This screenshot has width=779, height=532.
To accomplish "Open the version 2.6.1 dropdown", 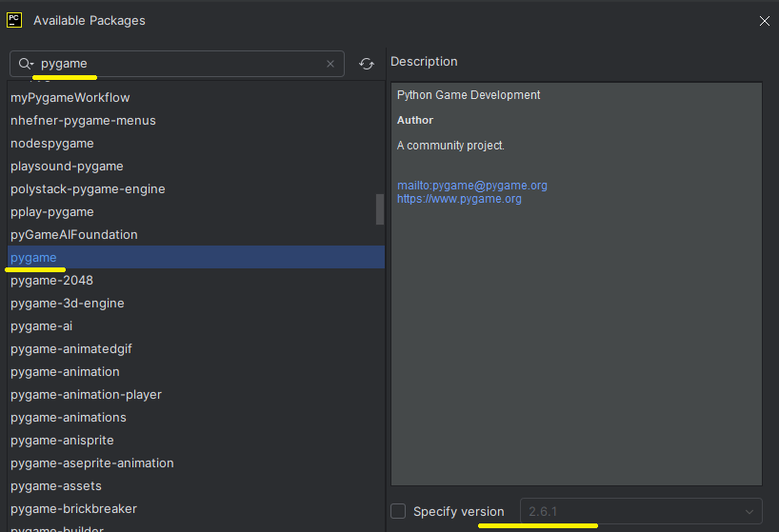I will pos(641,511).
